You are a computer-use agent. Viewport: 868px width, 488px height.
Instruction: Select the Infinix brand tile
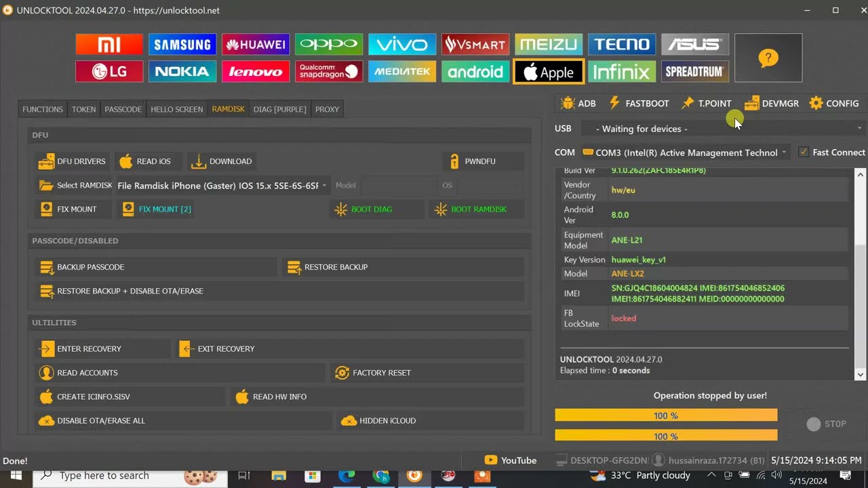[622, 71]
